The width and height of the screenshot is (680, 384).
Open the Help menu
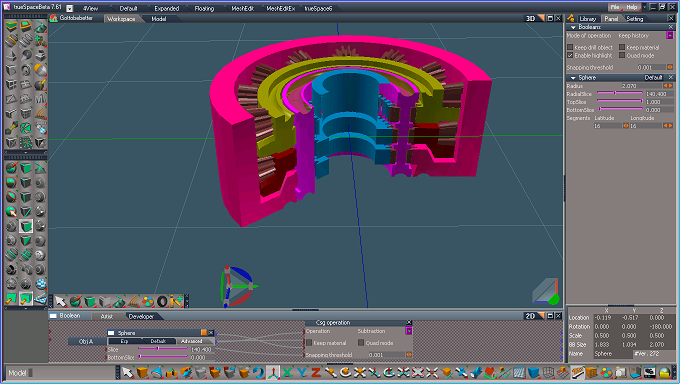pyautogui.click(x=631, y=7)
